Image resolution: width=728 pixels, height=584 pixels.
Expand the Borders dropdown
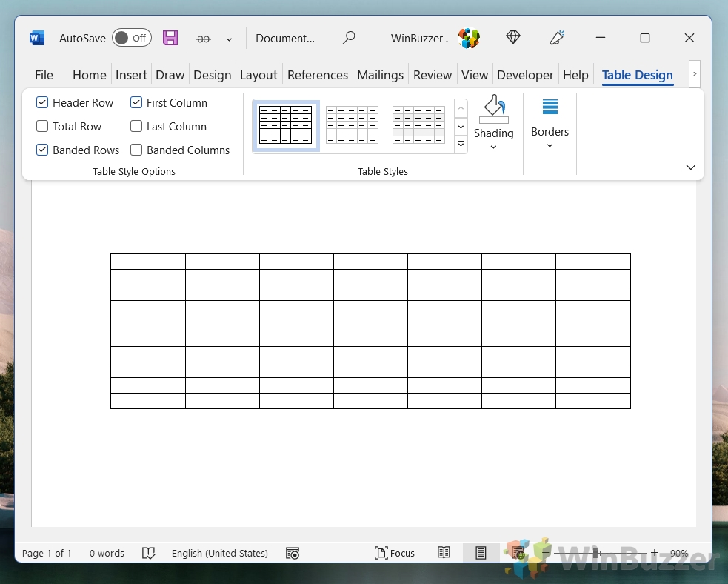[550, 145]
